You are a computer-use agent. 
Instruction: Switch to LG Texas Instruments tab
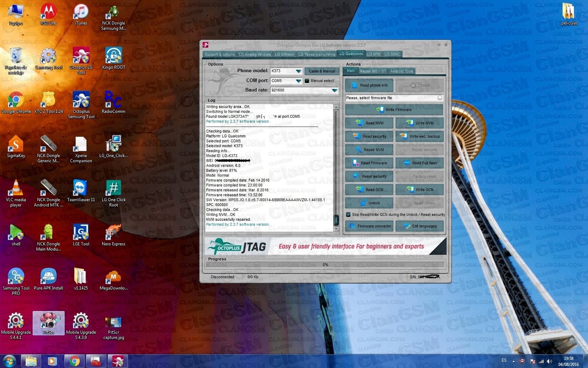(x=316, y=54)
